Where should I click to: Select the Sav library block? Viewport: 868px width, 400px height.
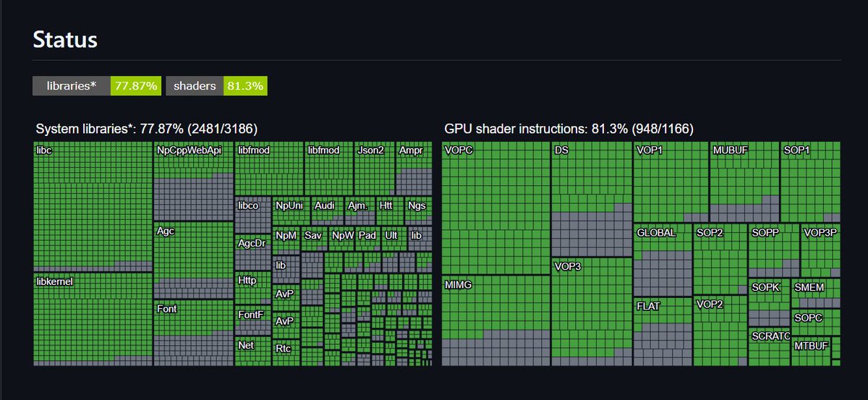315,239
